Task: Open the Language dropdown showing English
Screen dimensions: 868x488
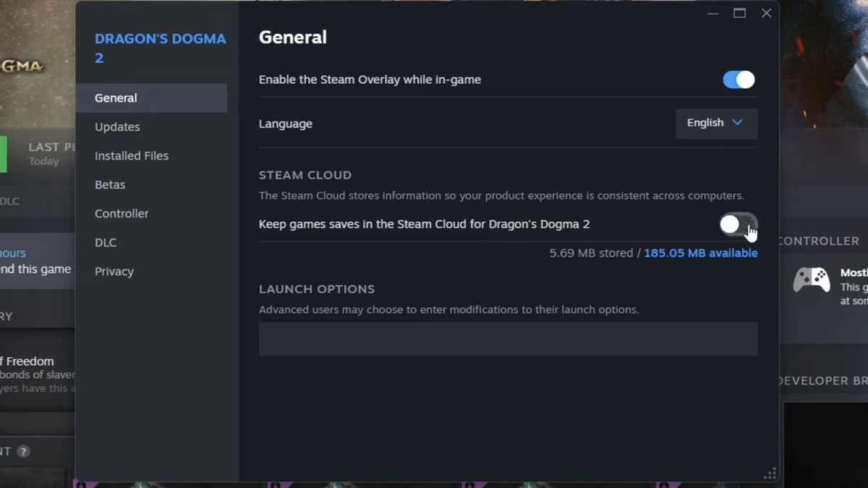Action: coord(716,124)
